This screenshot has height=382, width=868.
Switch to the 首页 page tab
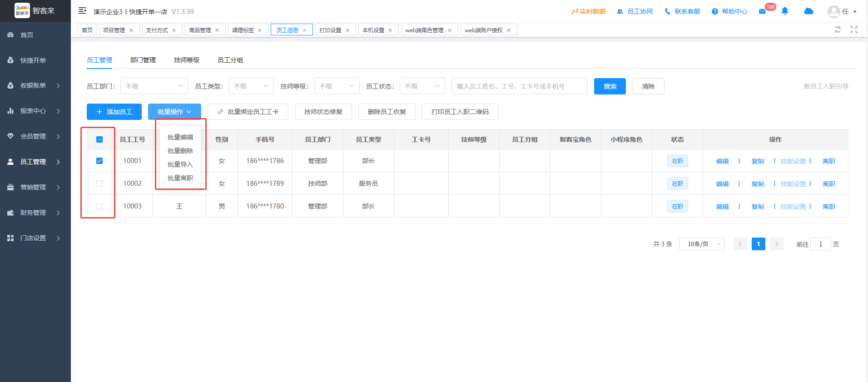[87, 30]
